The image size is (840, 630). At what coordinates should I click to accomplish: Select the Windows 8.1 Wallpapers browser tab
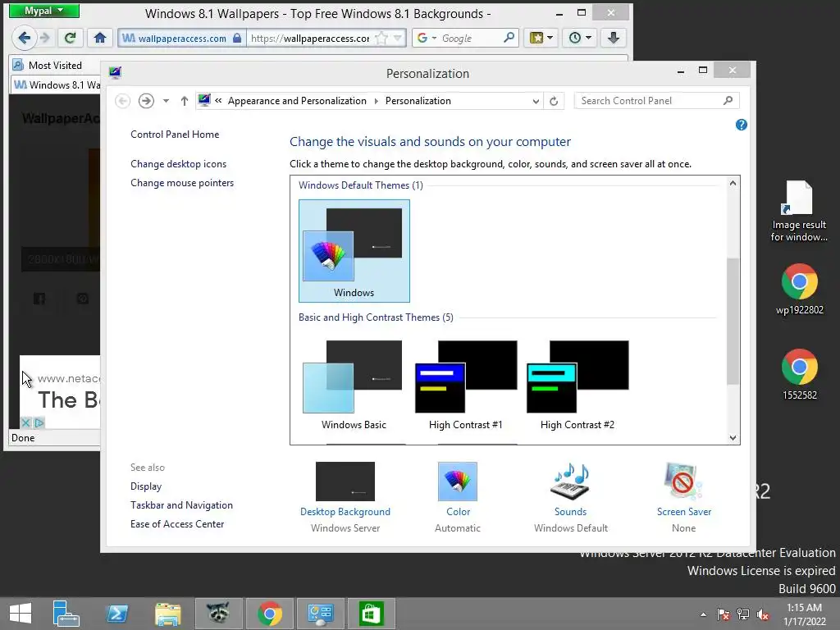click(x=57, y=84)
